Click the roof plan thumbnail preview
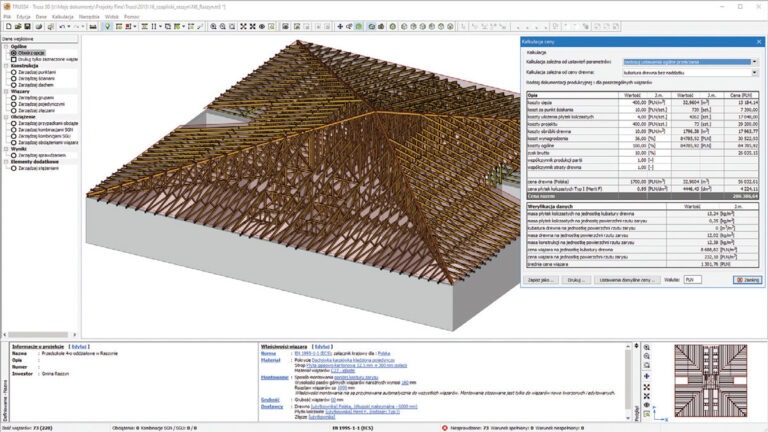The height and width of the screenshot is (432, 768). click(710, 381)
